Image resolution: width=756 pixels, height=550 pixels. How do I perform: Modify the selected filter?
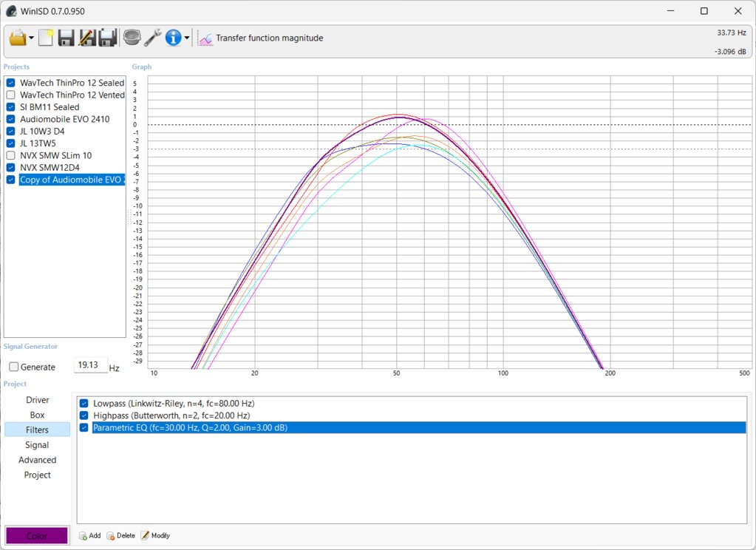[x=155, y=535]
